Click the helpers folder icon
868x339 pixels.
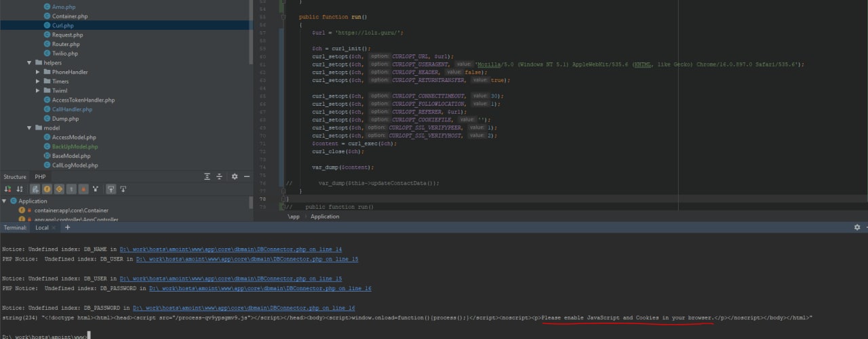click(38, 62)
